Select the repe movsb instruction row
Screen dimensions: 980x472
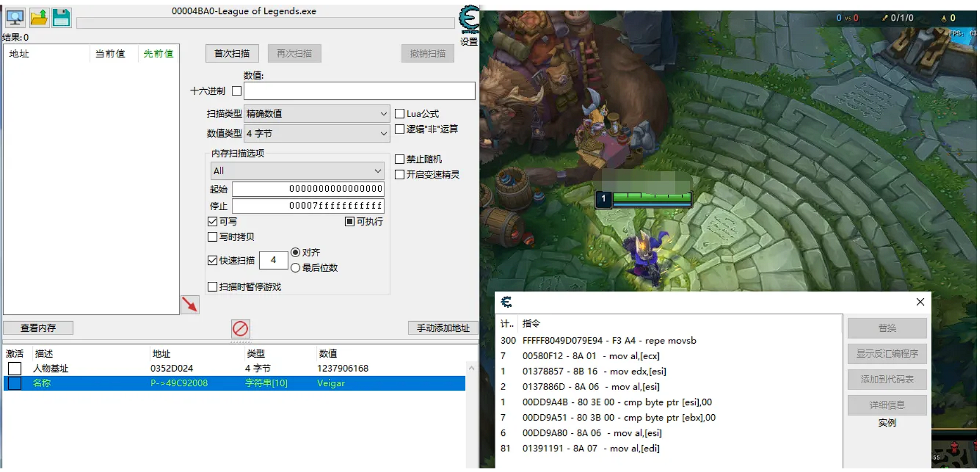pyautogui.click(x=670, y=341)
